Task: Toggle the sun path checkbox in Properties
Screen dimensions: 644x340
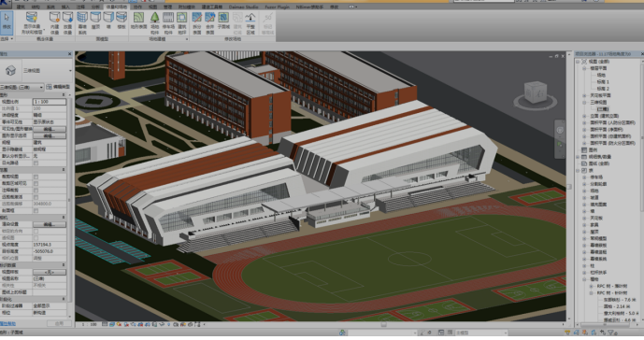Action: [x=36, y=163]
